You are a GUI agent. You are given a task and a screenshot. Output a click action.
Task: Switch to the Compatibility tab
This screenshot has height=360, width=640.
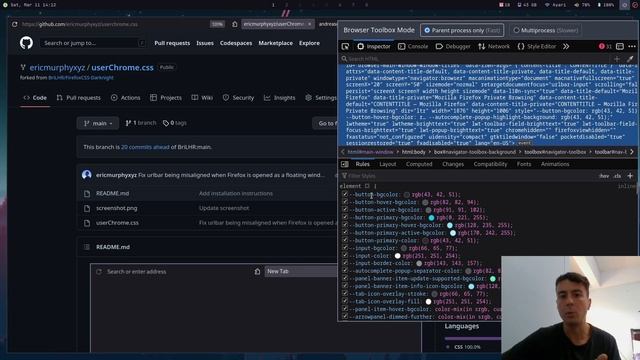click(x=490, y=164)
